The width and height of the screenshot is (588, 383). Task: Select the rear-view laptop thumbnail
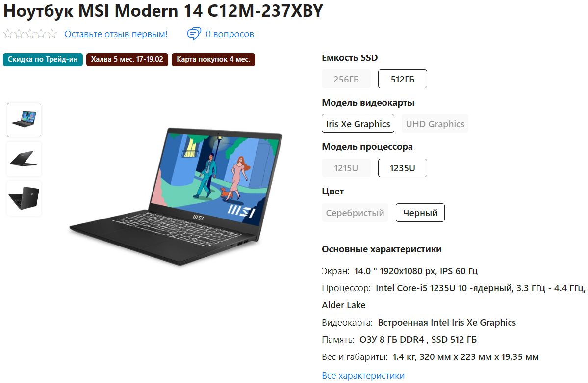[24, 198]
